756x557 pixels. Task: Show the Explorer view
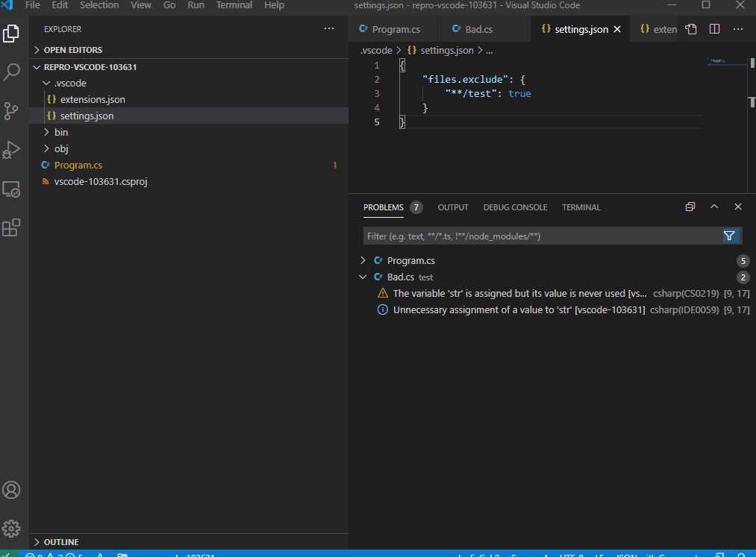tap(11, 33)
